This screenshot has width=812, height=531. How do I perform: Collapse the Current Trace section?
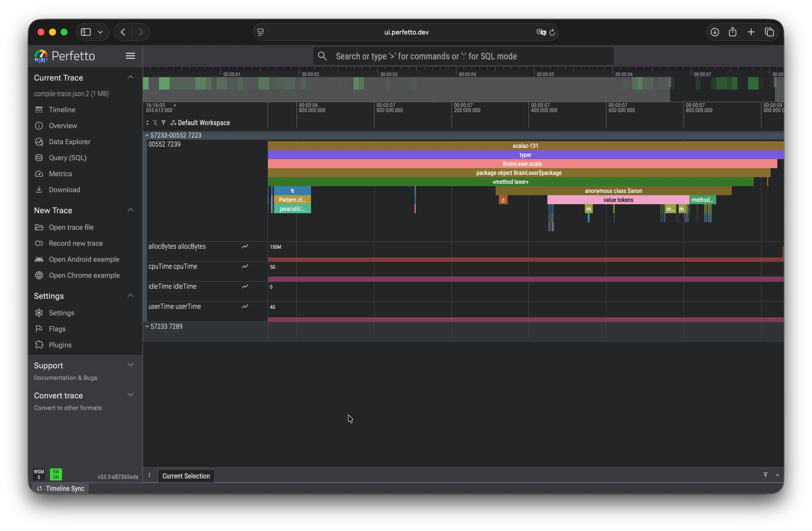point(130,77)
